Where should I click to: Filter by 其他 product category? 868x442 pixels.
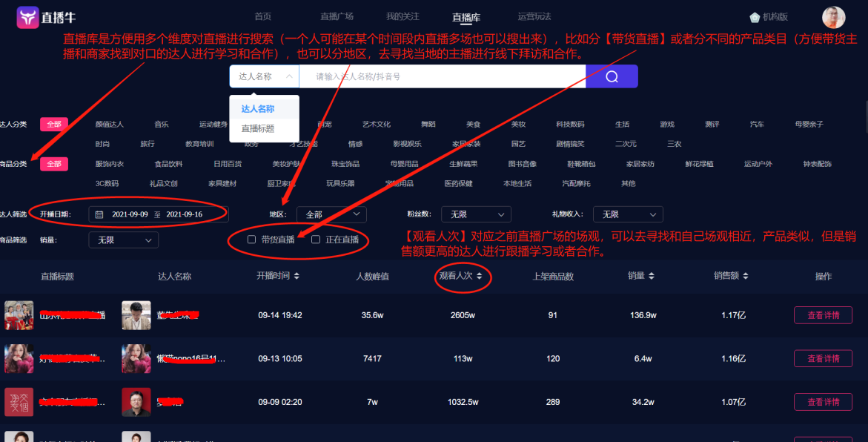629,183
